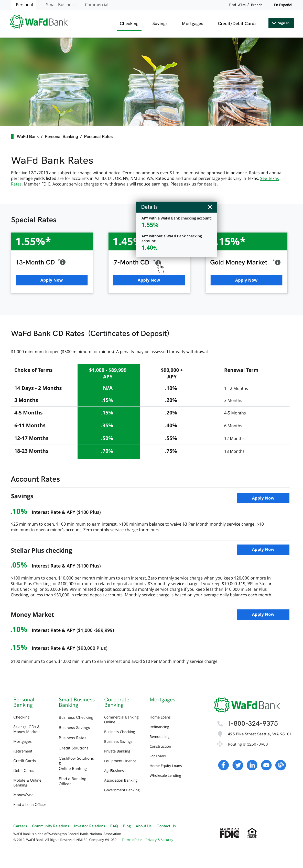303x868 pixels.
Task: Apply Now for Money Market account
Action: 263,614
